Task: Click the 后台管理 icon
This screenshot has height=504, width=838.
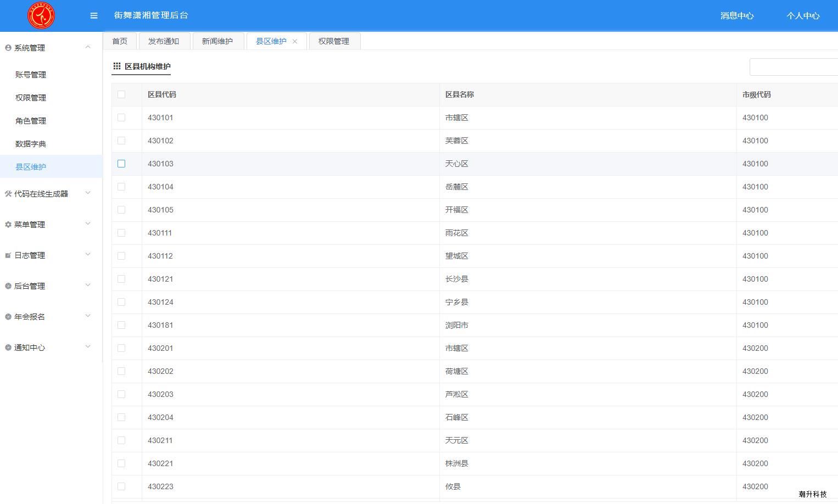Action: (8, 286)
